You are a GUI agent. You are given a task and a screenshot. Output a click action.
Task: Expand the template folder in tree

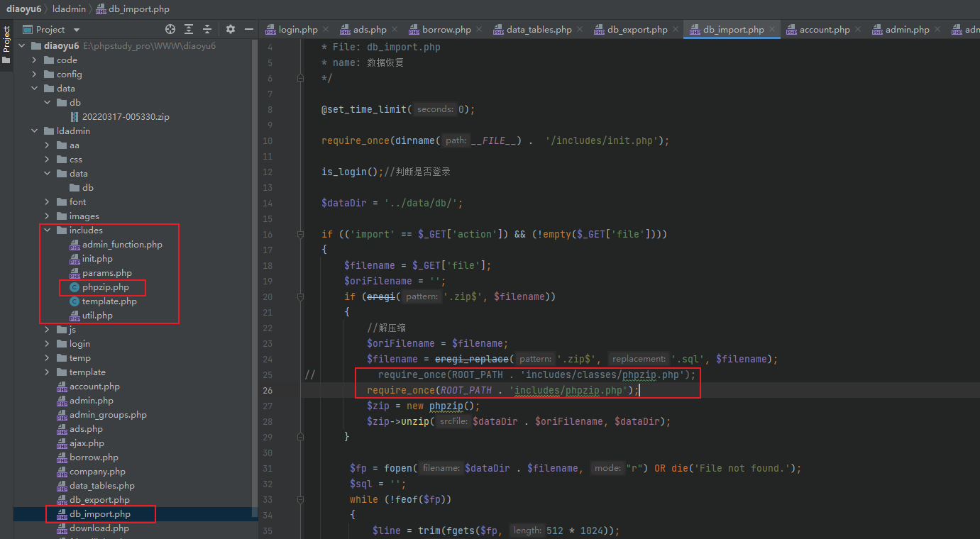click(48, 372)
